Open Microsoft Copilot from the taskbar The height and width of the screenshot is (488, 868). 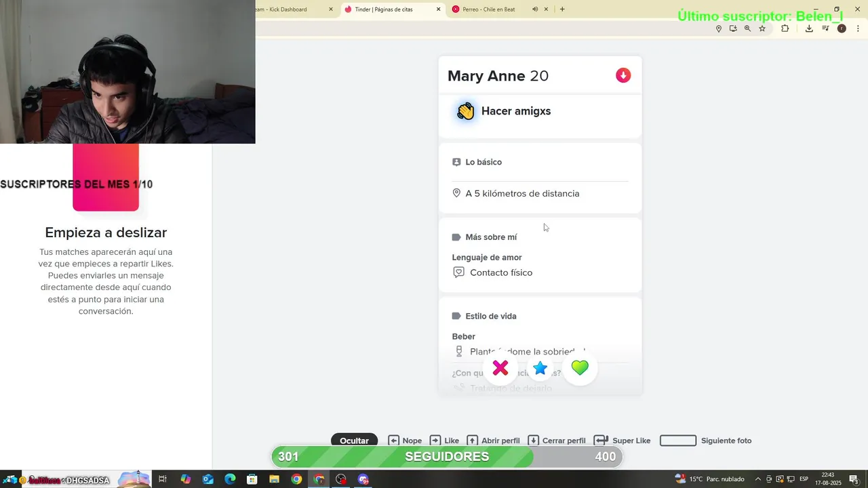pos(185,479)
